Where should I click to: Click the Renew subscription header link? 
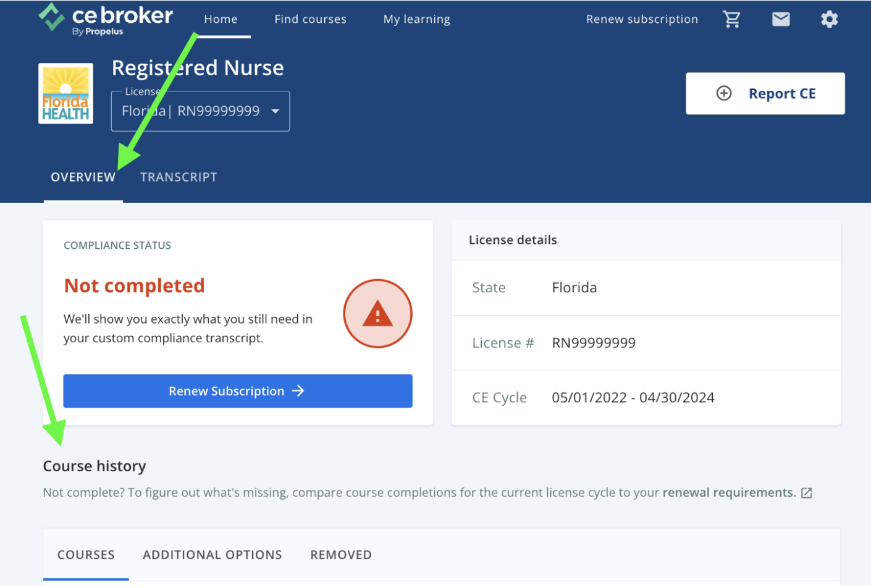click(x=642, y=19)
